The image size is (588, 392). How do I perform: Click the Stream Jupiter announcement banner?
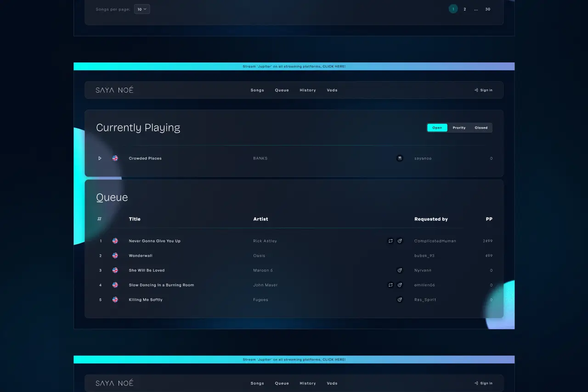click(294, 66)
